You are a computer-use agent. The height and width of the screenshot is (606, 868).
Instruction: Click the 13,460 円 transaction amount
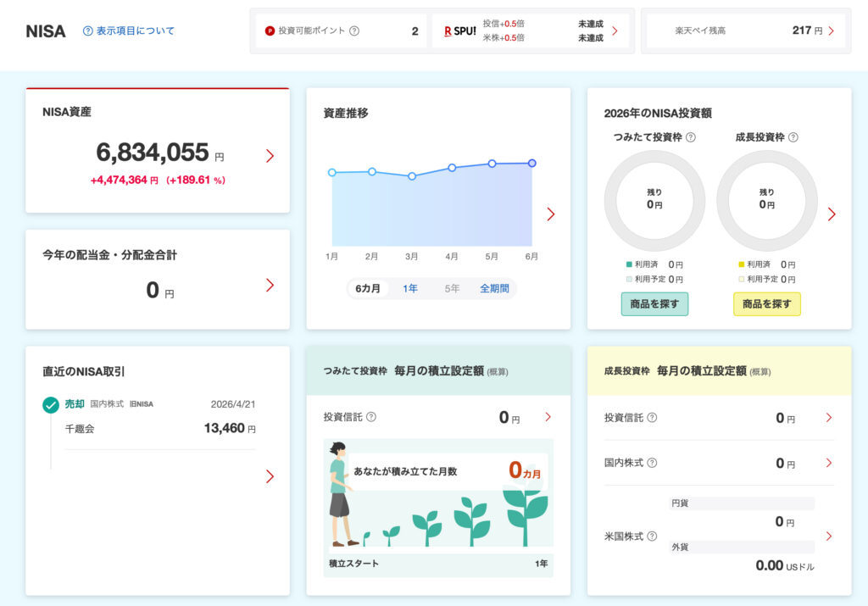click(230, 428)
